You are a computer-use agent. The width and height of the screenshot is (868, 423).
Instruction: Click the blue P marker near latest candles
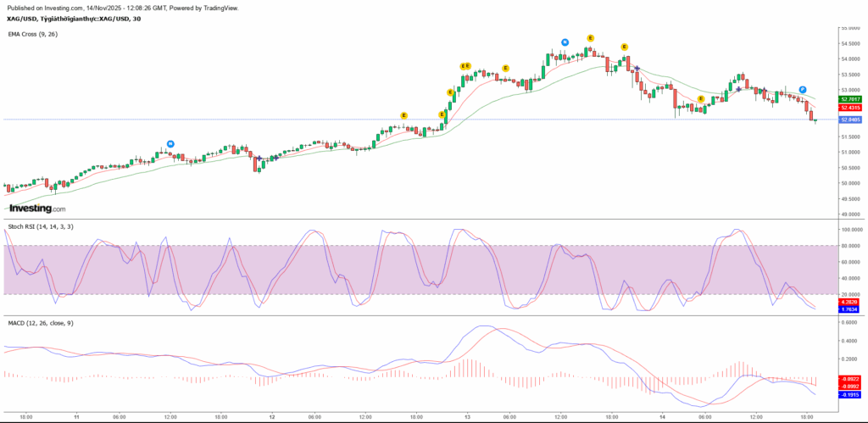point(802,89)
